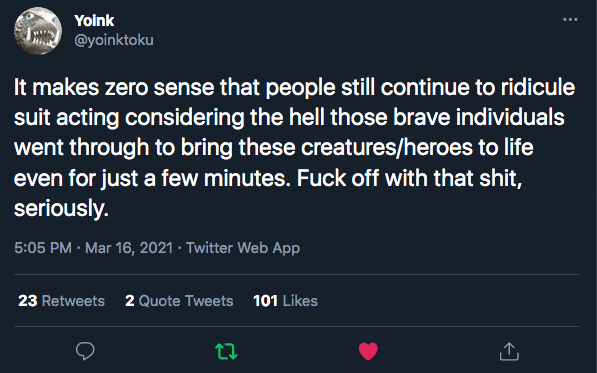Open the Twitter Web App source link
The height and width of the screenshot is (373, 597).
tap(243, 248)
